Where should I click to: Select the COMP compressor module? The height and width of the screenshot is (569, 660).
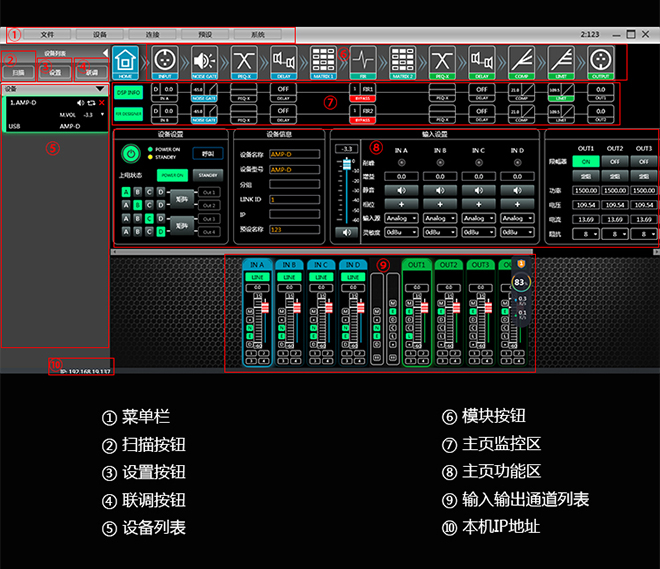(x=520, y=61)
